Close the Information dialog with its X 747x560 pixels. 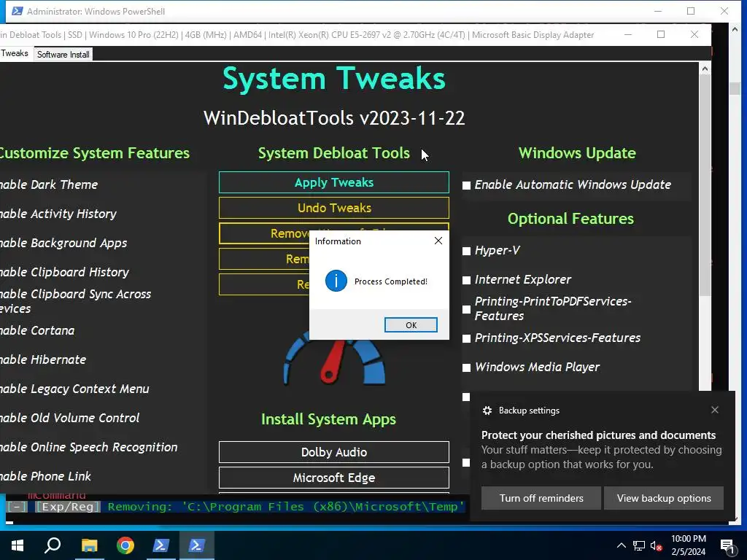point(438,241)
